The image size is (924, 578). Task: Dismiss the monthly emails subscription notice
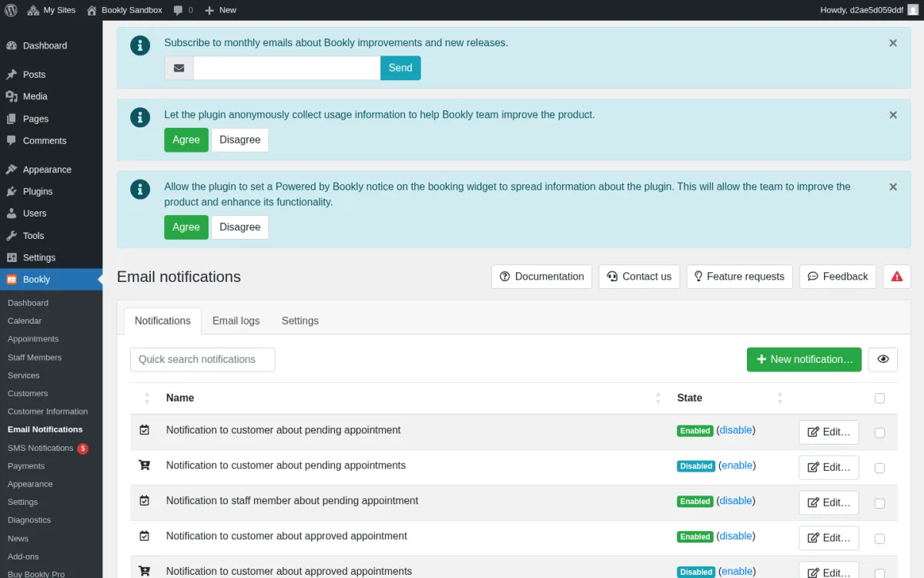tap(893, 43)
